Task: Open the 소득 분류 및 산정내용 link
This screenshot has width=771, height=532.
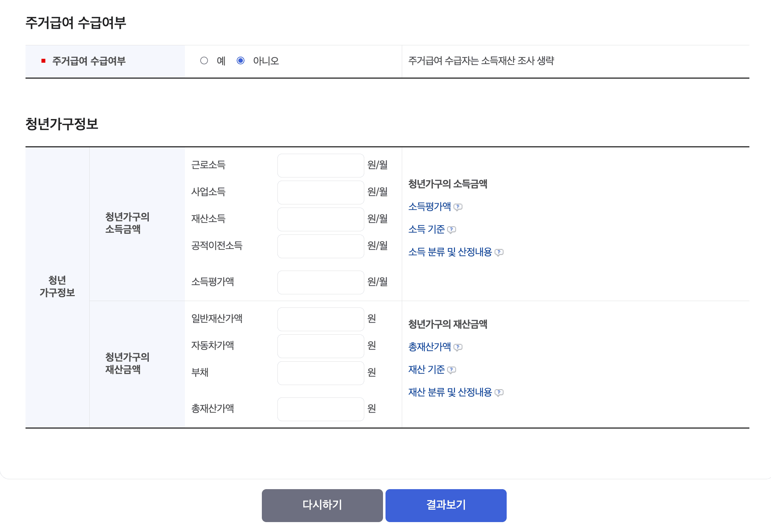Action: tap(450, 252)
